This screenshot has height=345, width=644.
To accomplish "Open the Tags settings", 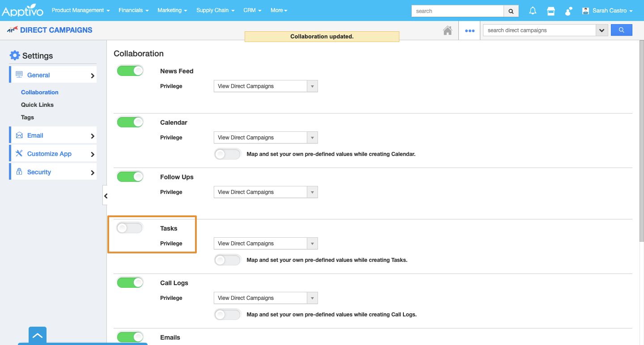I will pos(27,117).
